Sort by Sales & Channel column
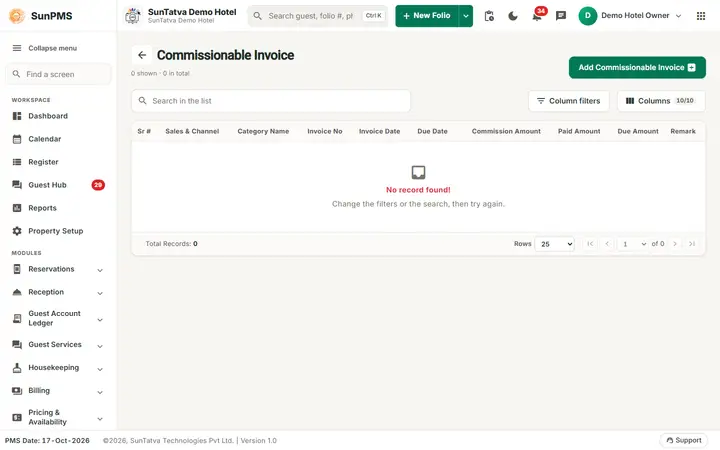This screenshot has width=720, height=450. 192,131
